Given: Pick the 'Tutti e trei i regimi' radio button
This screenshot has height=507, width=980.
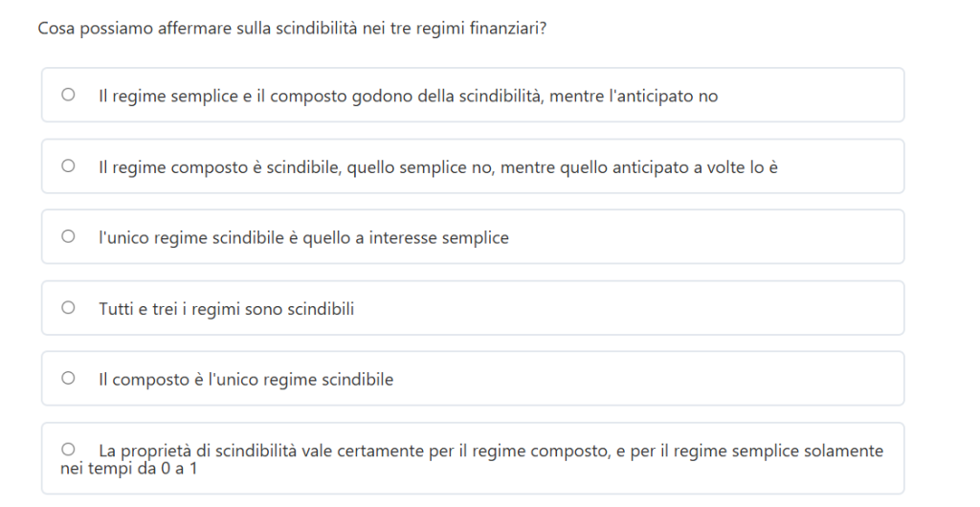Looking at the screenshot, I should 68,308.
